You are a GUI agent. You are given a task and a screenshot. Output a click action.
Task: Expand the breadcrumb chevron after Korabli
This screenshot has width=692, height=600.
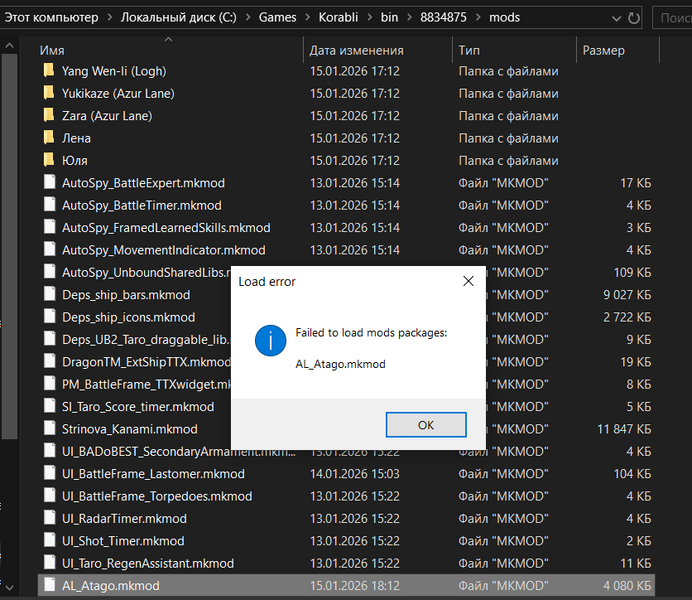pos(367,18)
